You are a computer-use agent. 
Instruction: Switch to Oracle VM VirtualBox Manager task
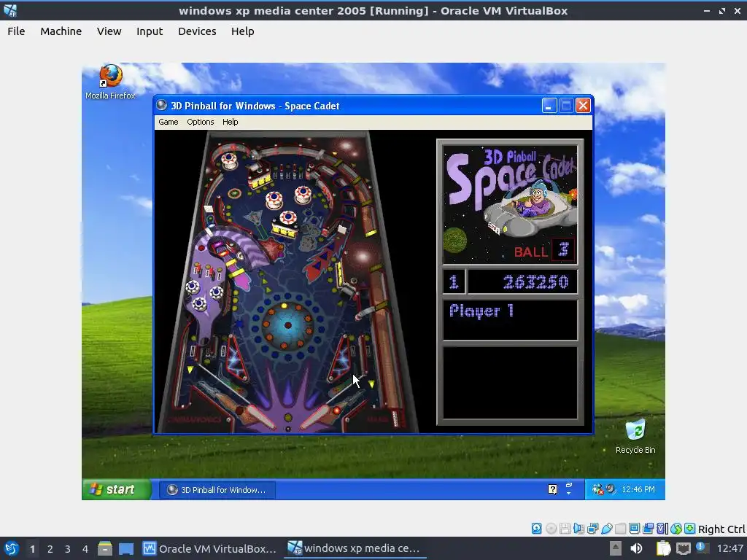point(209,548)
